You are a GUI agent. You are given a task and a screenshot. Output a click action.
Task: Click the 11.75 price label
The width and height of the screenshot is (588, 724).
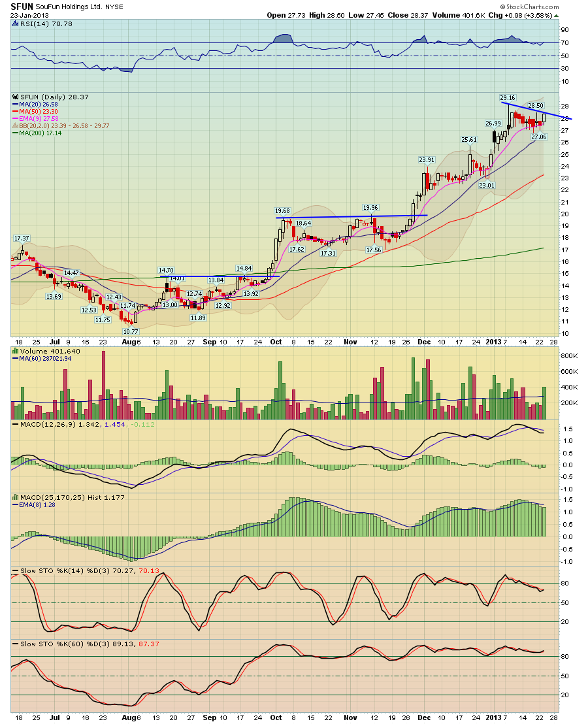[x=103, y=320]
